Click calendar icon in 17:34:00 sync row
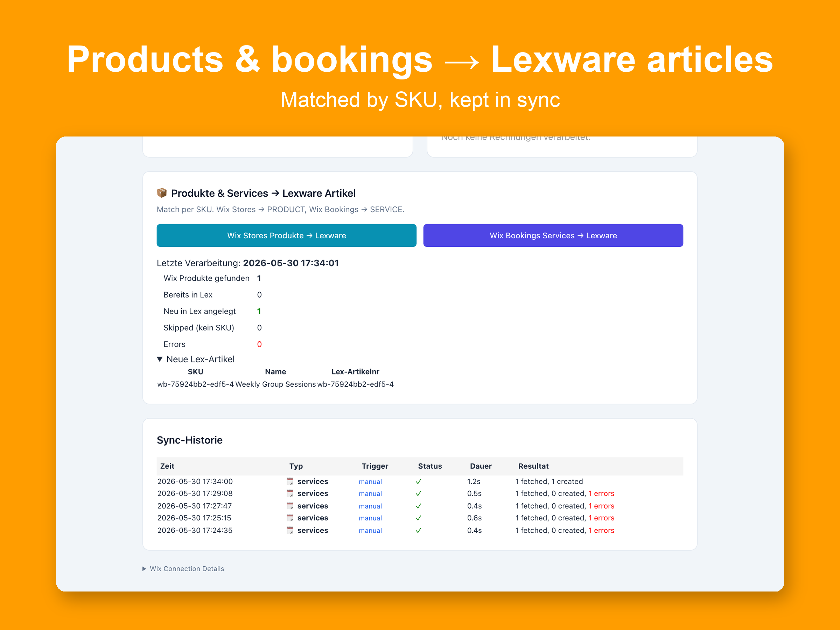This screenshot has height=630, width=840. click(290, 482)
